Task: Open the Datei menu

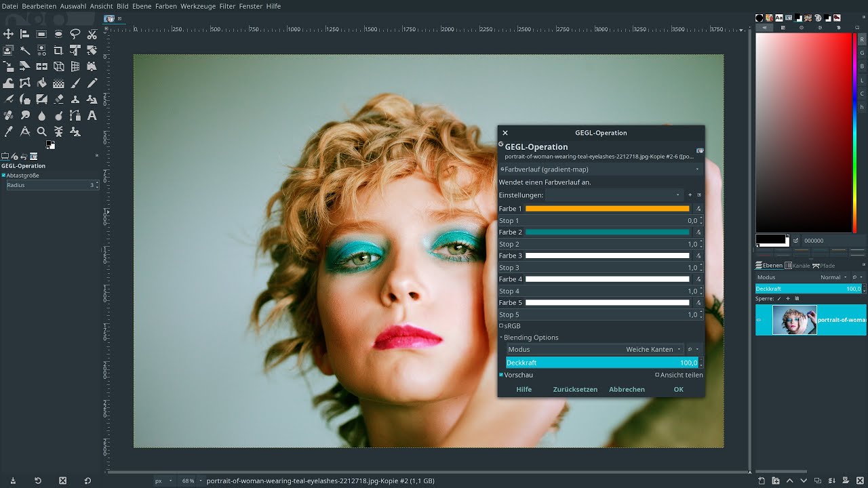Action: pos(9,6)
